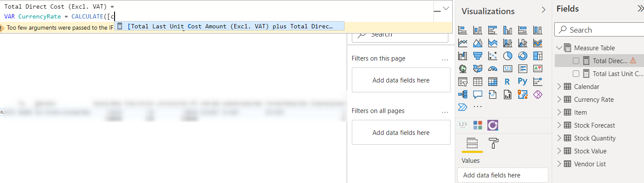644x183 pixels.
Task: Switch to the Format paint roller tab
Action: coord(494,143)
